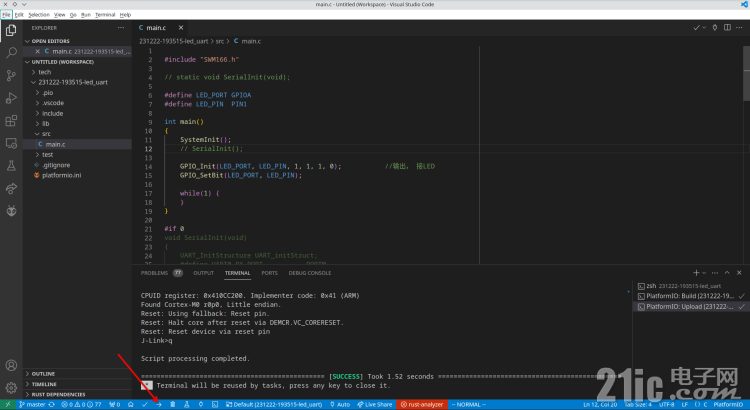The image size is (750, 410).
Task: Open the Accounts menu icon
Action: 11,366
